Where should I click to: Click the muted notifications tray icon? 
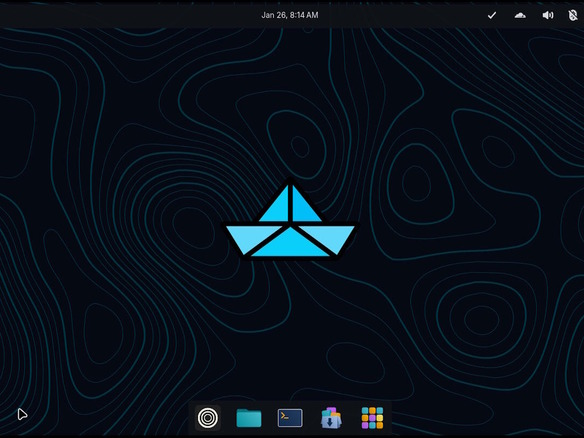coord(572,15)
